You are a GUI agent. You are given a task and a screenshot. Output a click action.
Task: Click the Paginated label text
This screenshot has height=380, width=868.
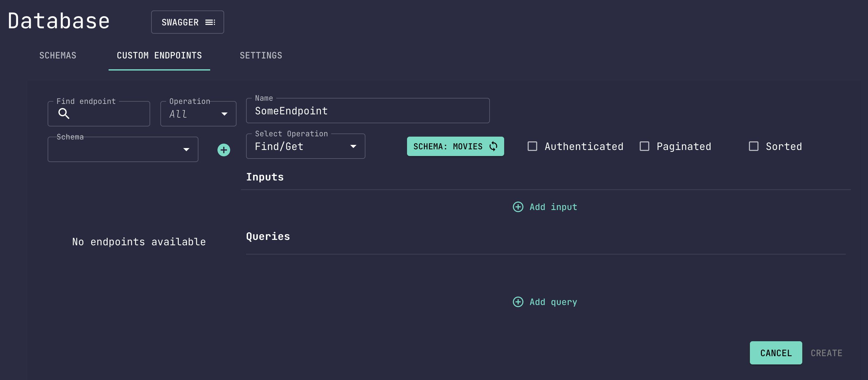point(684,146)
